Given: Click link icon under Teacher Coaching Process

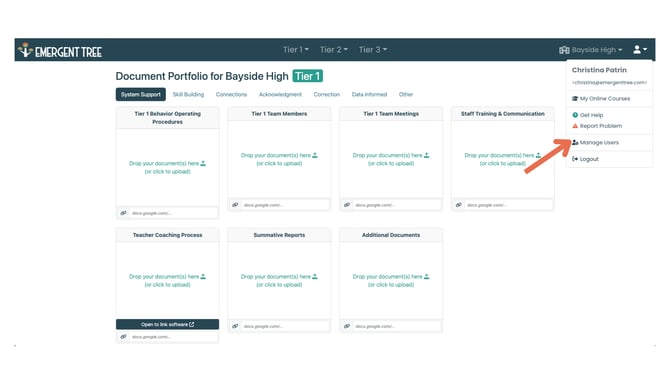Looking at the screenshot, I should point(123,337).
